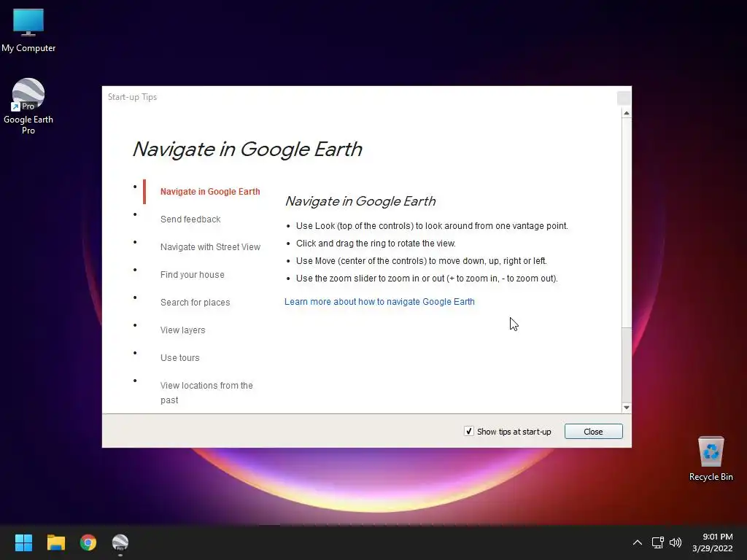Open the Search for places tip
The width and height of the screenshot is (747, 560).
(x=195, y=303)
